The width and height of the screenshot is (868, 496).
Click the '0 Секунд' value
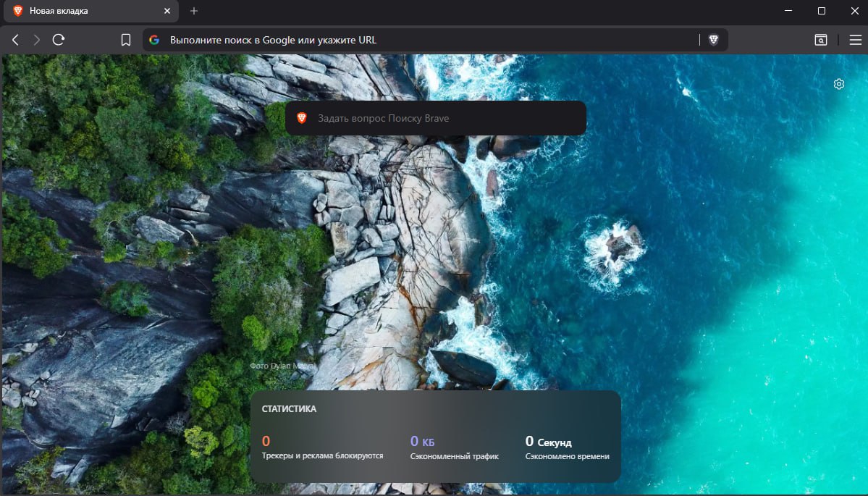point(549,441)
